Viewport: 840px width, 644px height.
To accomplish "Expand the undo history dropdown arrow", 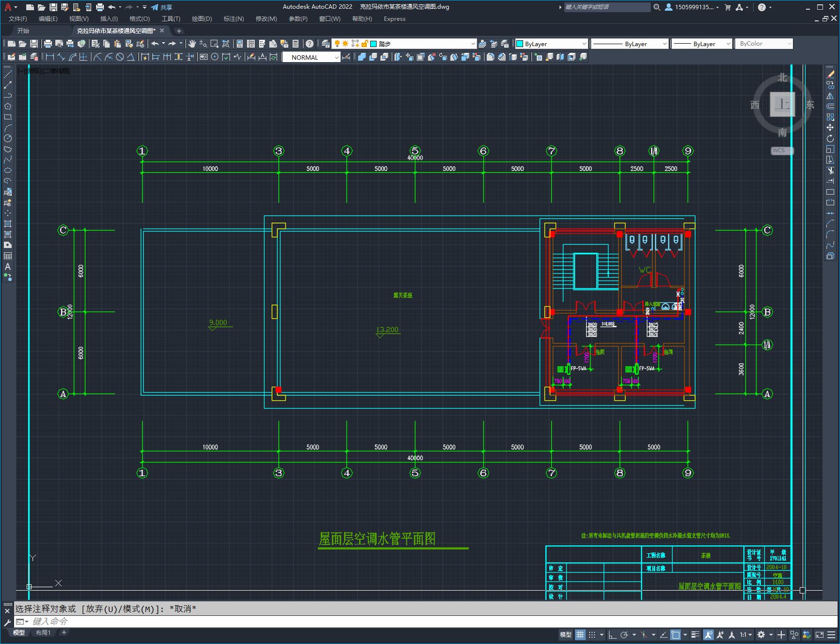I will coord(163,44).
